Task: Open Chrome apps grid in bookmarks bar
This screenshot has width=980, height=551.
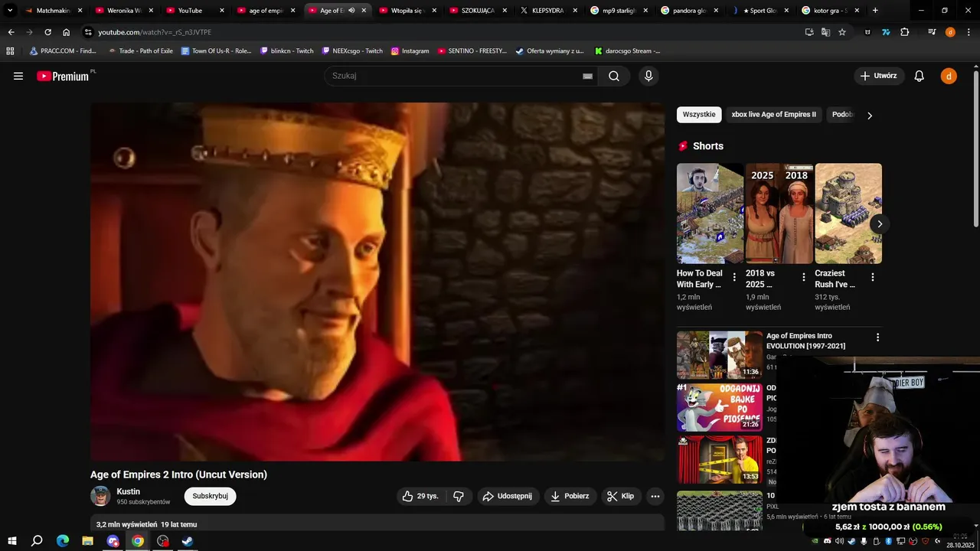Action: point(10,51)
